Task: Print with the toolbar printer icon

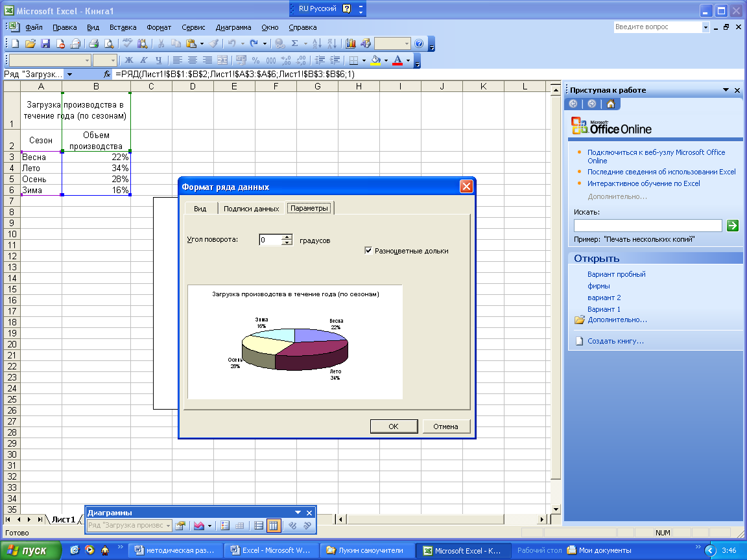Action: pyautogui.click(x=94, y=44)
